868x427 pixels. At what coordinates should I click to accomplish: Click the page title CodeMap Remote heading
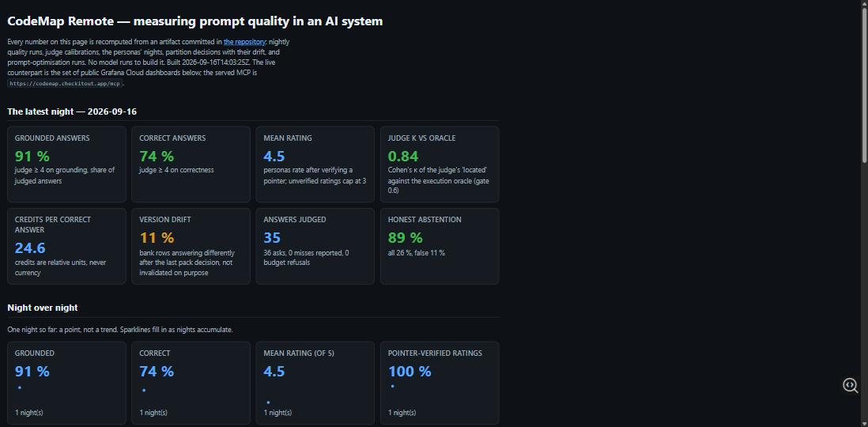[194, 21]
